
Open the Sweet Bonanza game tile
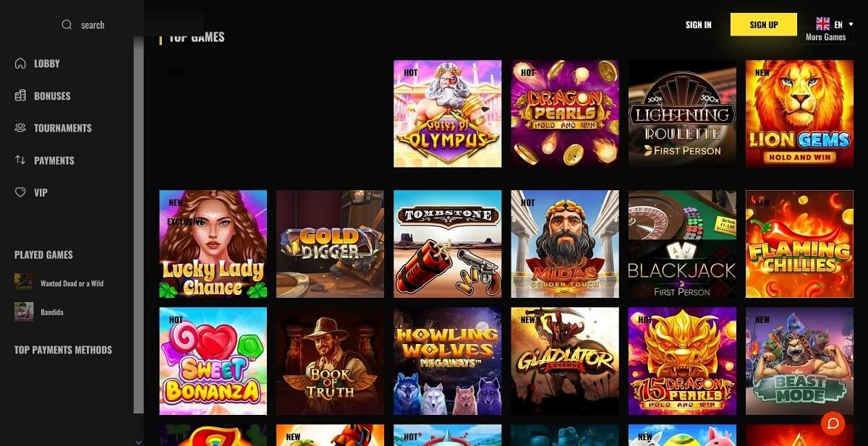click(x=213, y=361)
